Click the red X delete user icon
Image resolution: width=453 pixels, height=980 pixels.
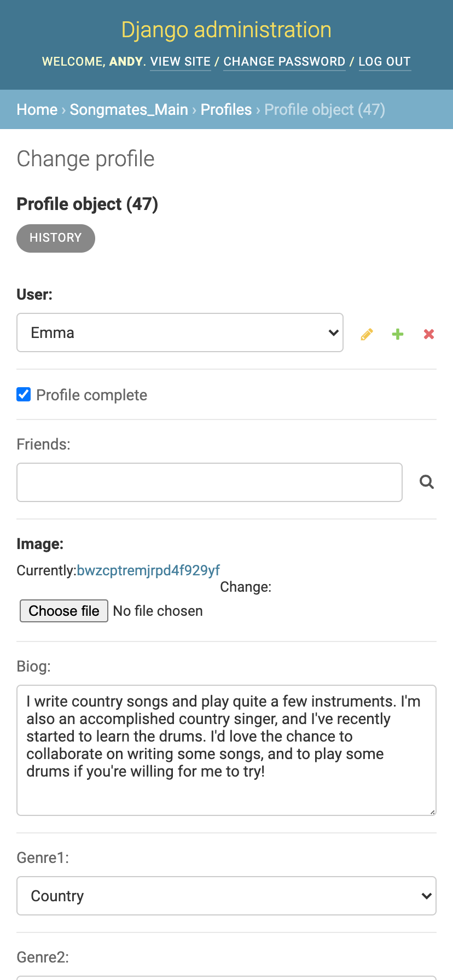(429, 334)
